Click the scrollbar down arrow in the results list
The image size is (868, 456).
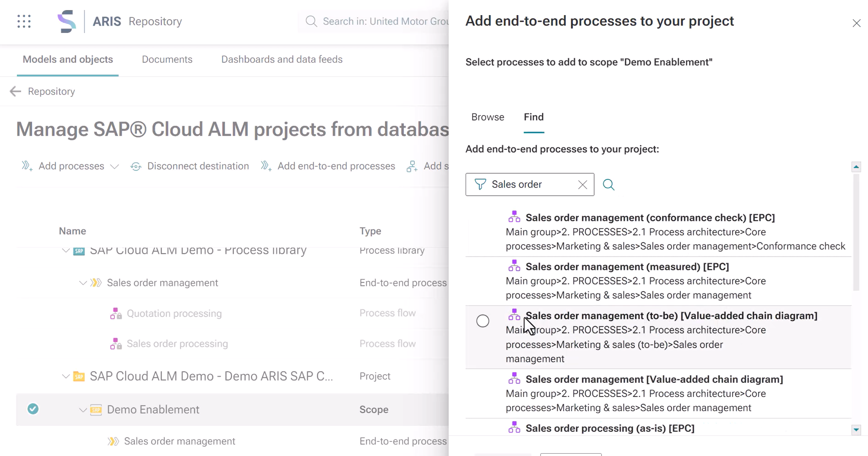tap(856, 429)
